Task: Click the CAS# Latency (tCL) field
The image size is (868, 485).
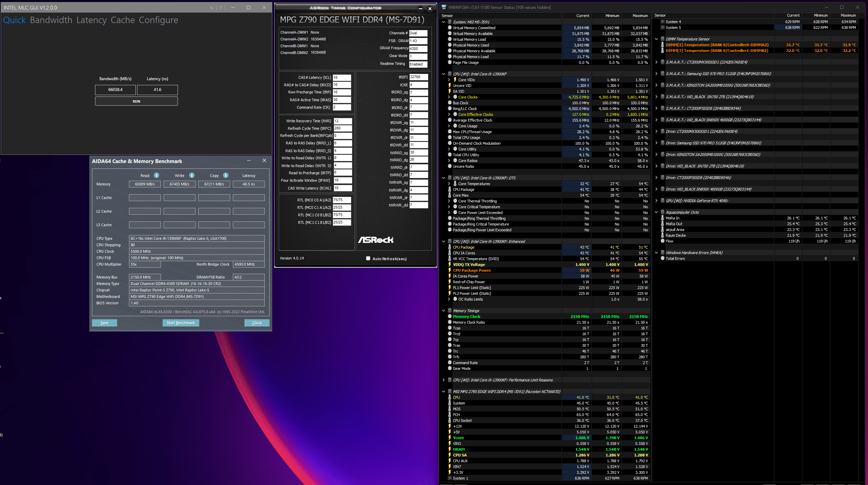Action: [x=342, y=77]
